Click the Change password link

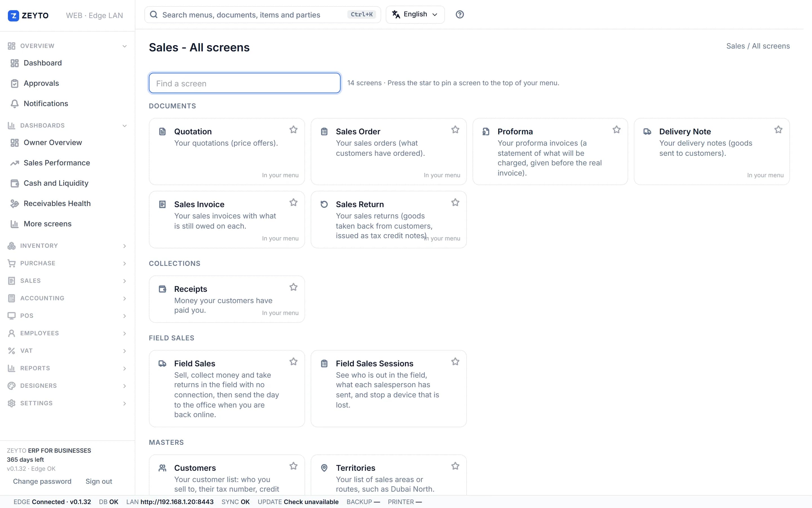pyautogui.click(x=42, y=481)
